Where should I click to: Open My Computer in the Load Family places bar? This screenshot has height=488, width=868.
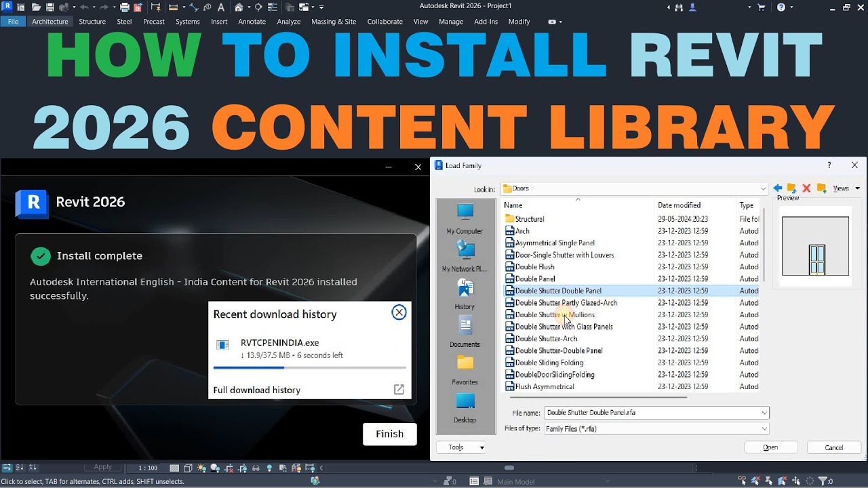pos(465,218)
